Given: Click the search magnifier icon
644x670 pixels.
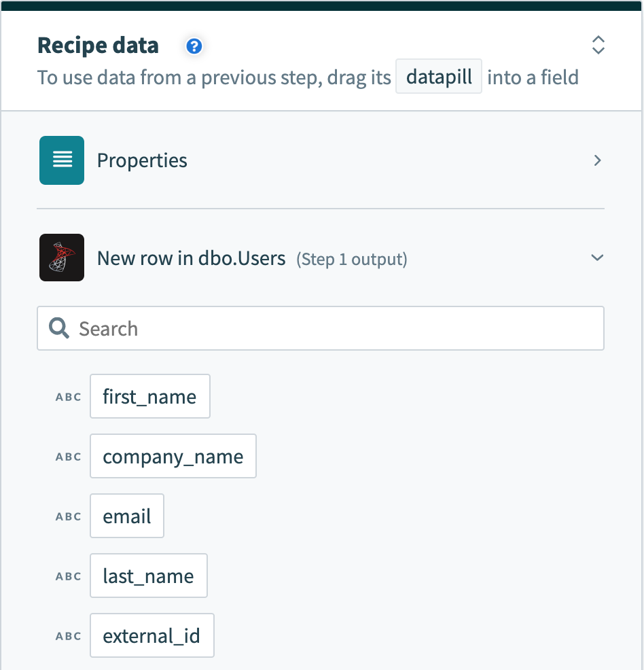Looking at the screenshot, I should point(60,329).
